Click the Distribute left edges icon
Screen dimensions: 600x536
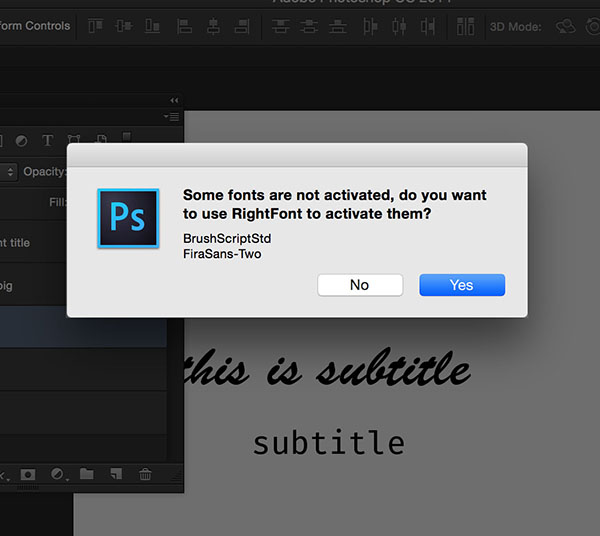pos(370,26)
